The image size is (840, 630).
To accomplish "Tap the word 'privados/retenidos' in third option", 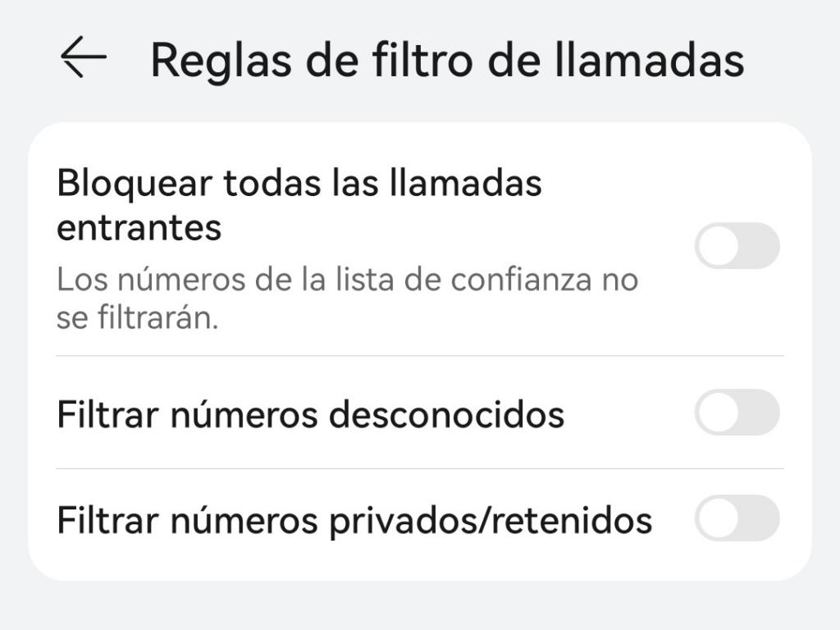I will tap(491, 520).
